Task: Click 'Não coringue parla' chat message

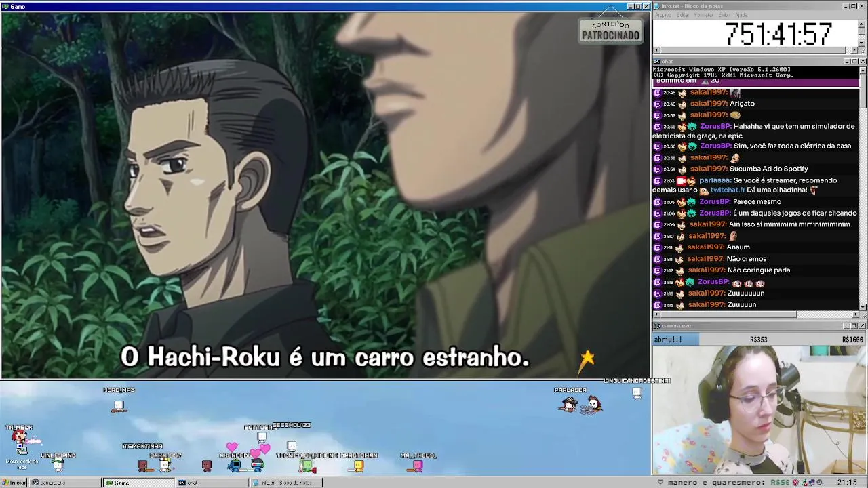Action: 758,270
